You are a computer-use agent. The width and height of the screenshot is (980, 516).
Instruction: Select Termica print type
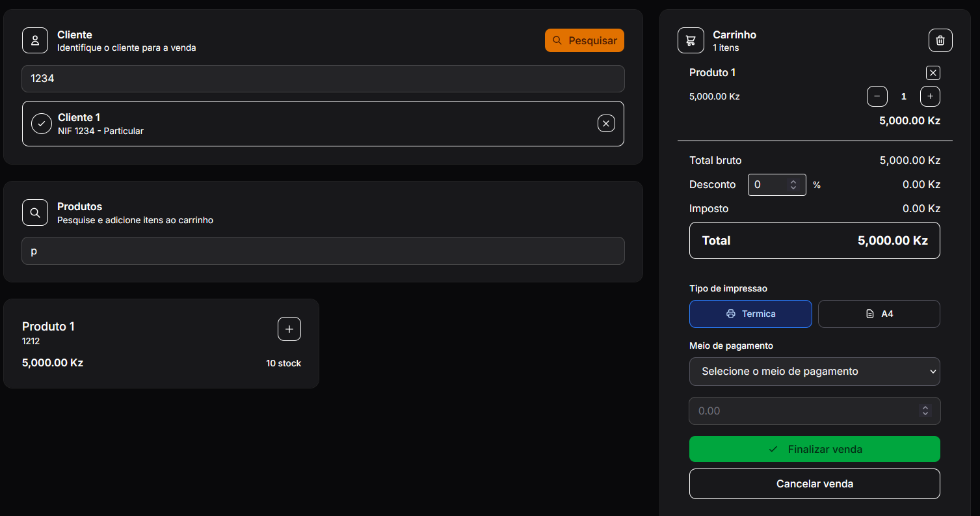coord(750,314)
